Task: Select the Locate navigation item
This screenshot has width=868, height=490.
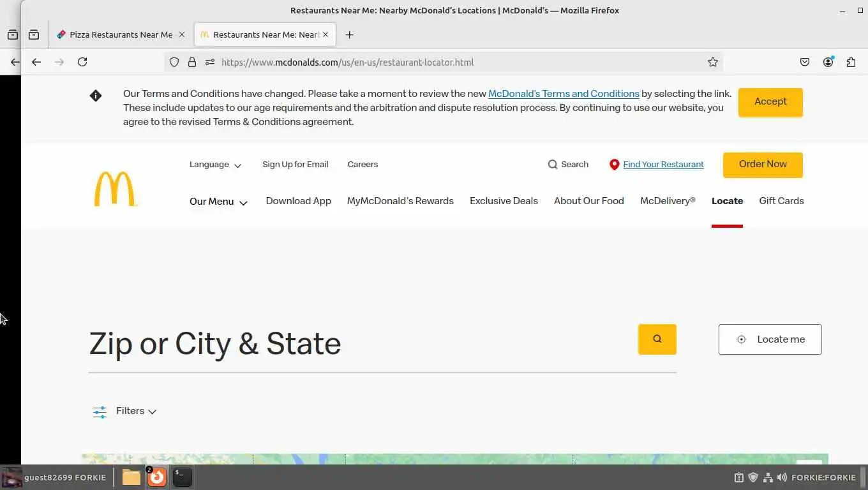Action: [727, 201]
